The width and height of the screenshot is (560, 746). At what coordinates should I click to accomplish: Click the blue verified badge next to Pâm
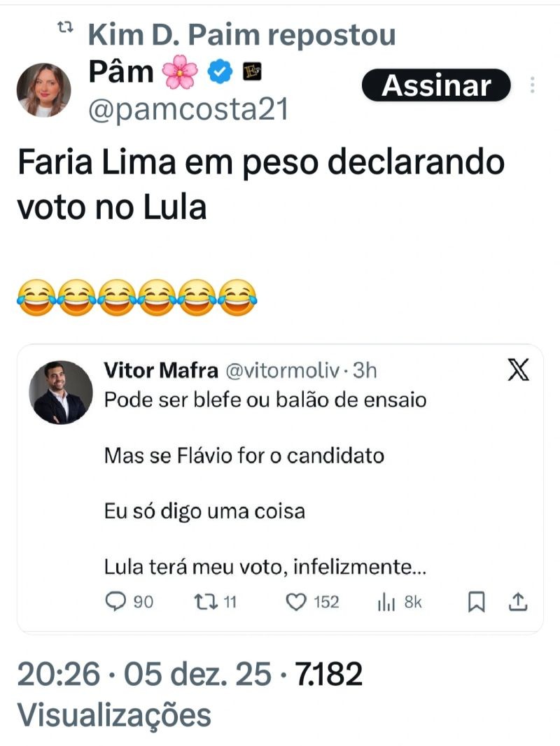tap(221, 73)
